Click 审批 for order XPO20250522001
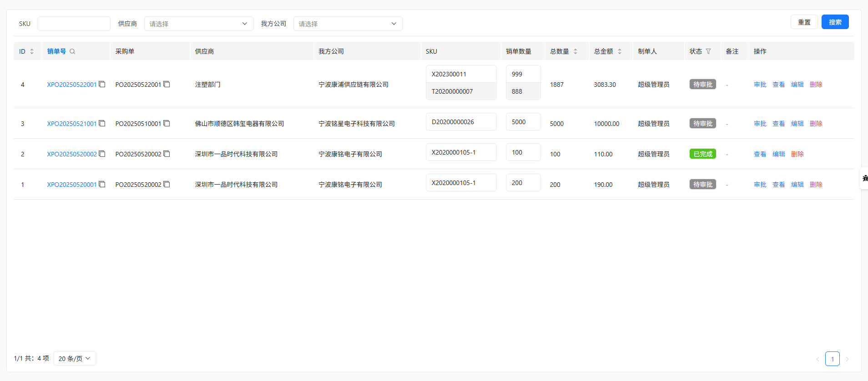The height and width of the screenshot is (381, 868). click(760, 85)
